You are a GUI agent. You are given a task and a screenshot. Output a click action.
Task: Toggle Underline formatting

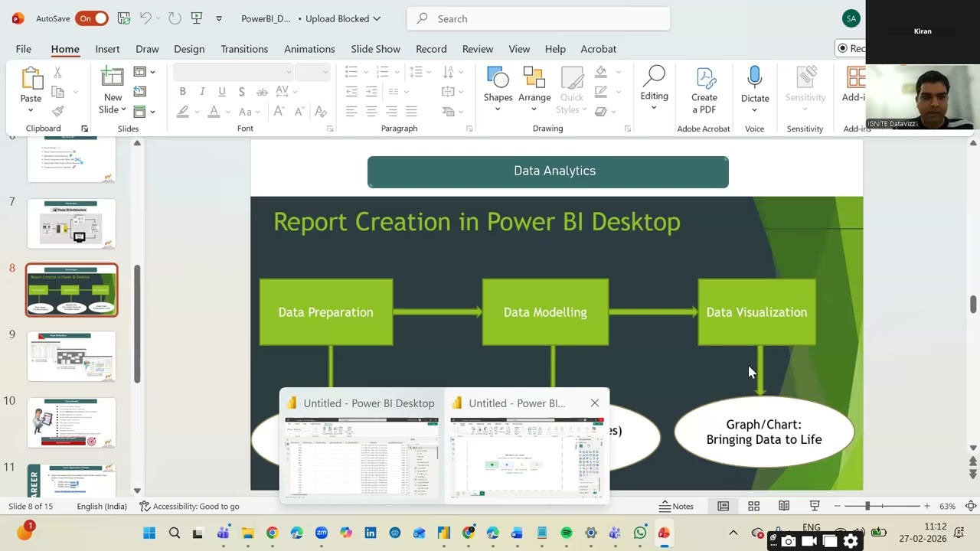[222, 91]
